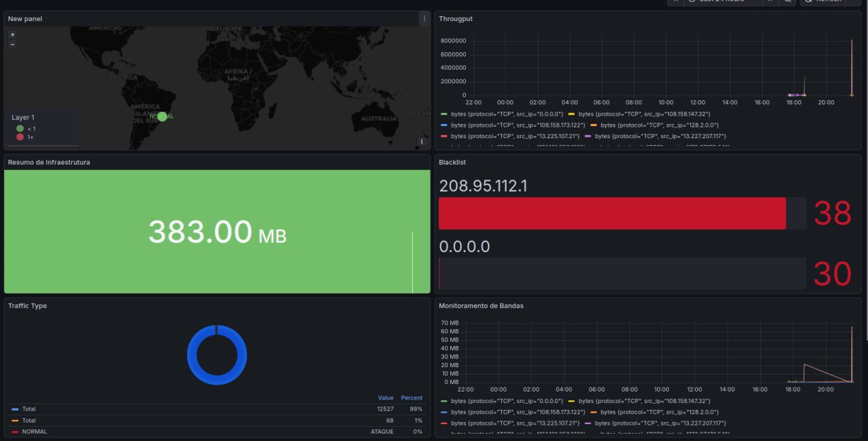The image size is (868, 441).
Task: Click the zoom-out icon on the world map
Action: click(x=11, y=43)
